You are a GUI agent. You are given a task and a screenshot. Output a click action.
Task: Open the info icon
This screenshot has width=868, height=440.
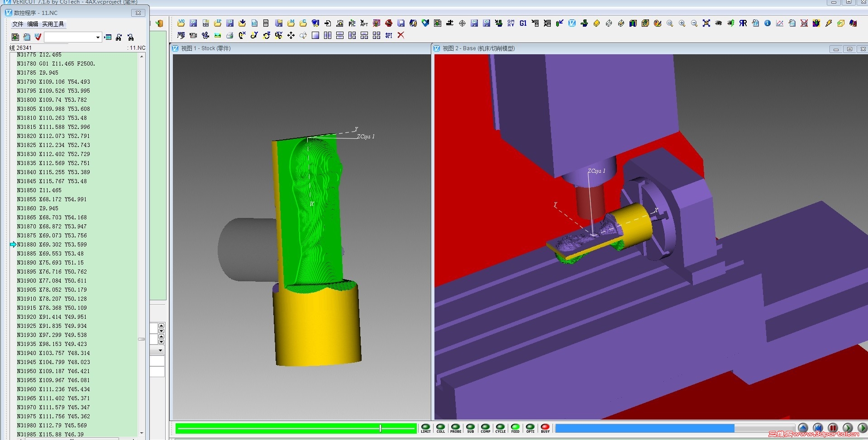[768, 23]
